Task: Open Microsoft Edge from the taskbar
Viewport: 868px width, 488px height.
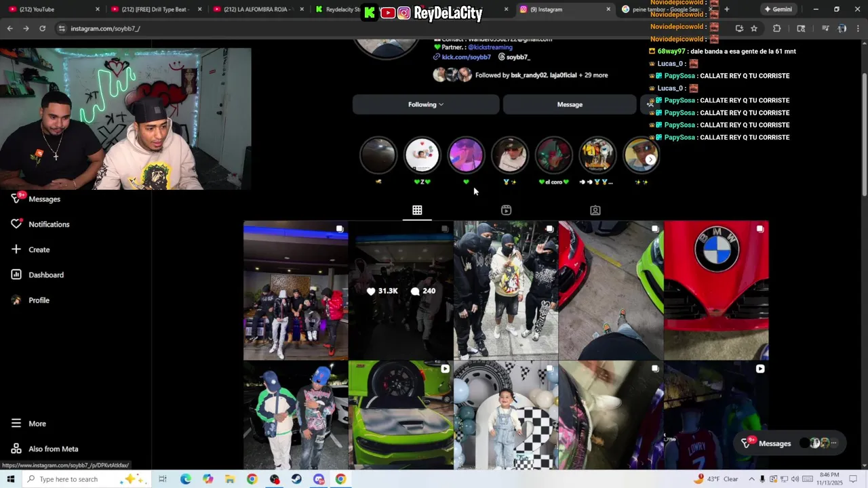Action: click(185, 479)
